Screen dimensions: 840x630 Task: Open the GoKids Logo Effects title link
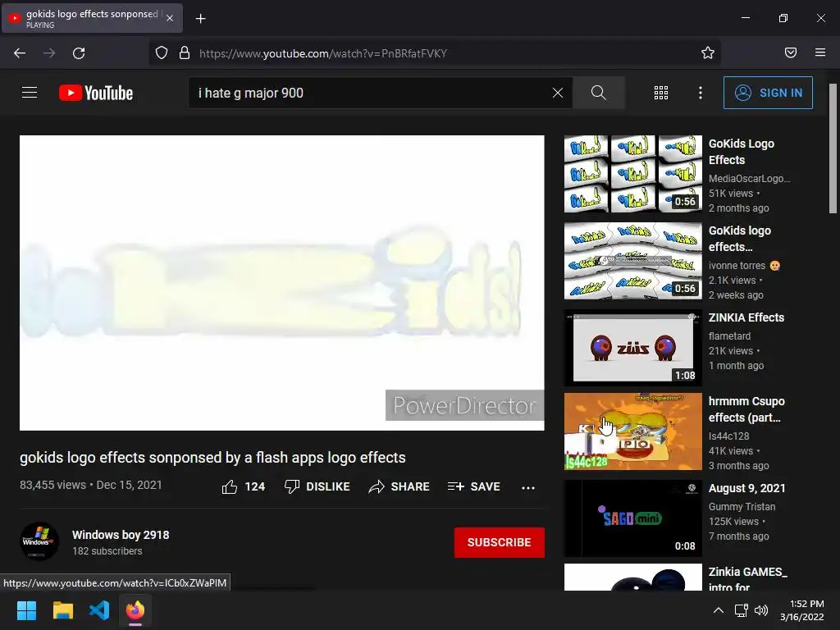[742, 152]
